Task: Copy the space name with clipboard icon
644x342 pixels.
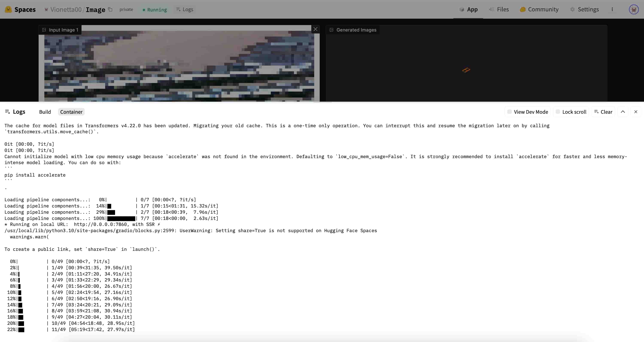Action: pos(110,9)
